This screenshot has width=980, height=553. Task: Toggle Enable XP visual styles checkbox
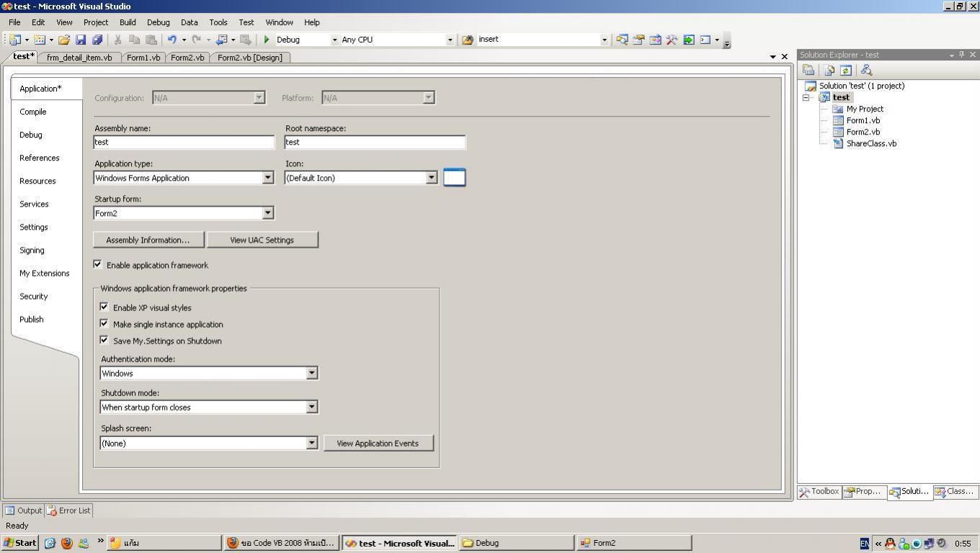tap(104, 307)
